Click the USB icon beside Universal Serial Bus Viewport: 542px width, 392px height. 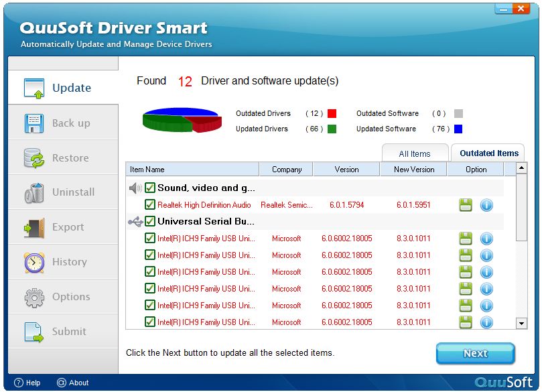tap(135, 222)
